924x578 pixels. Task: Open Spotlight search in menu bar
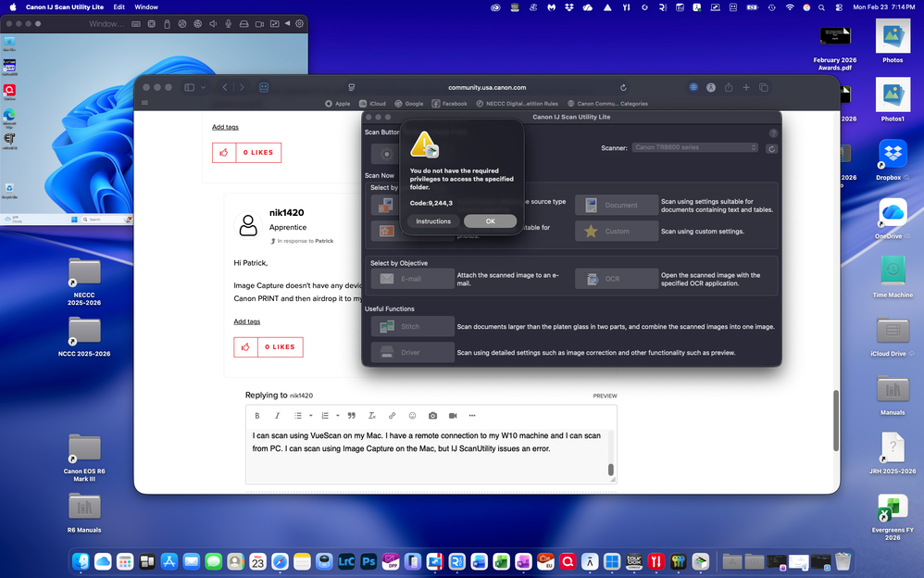(x=821, y=7)
